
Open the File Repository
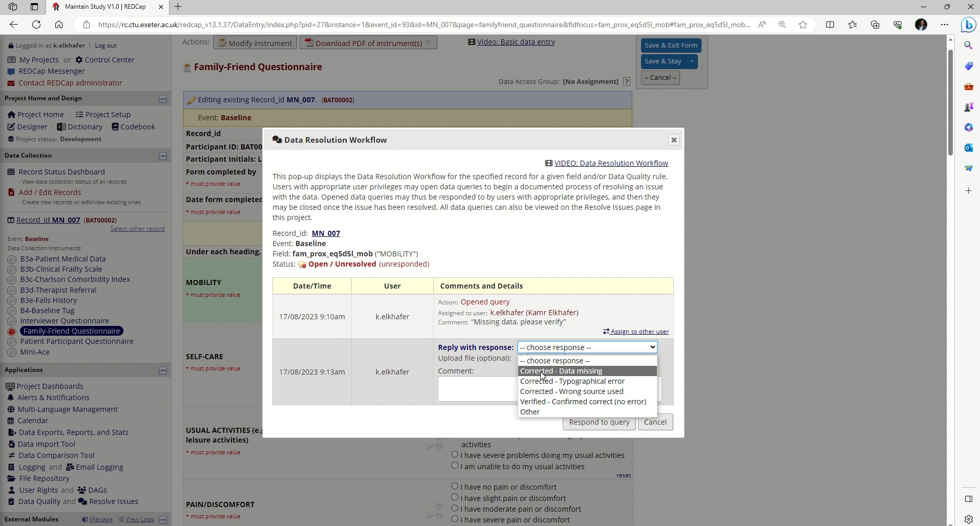pyautogui.click(x=44, y=478)
